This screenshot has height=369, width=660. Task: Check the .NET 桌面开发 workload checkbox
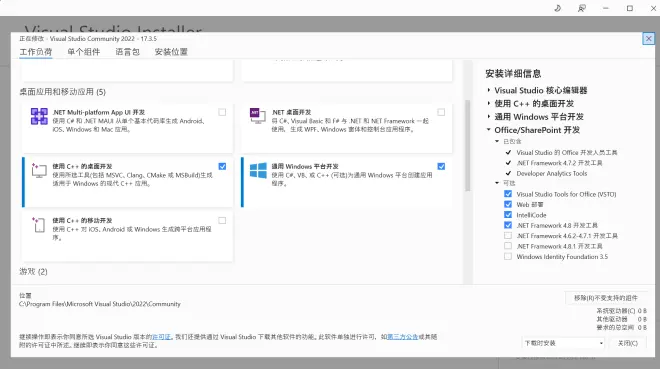(441, 112)
